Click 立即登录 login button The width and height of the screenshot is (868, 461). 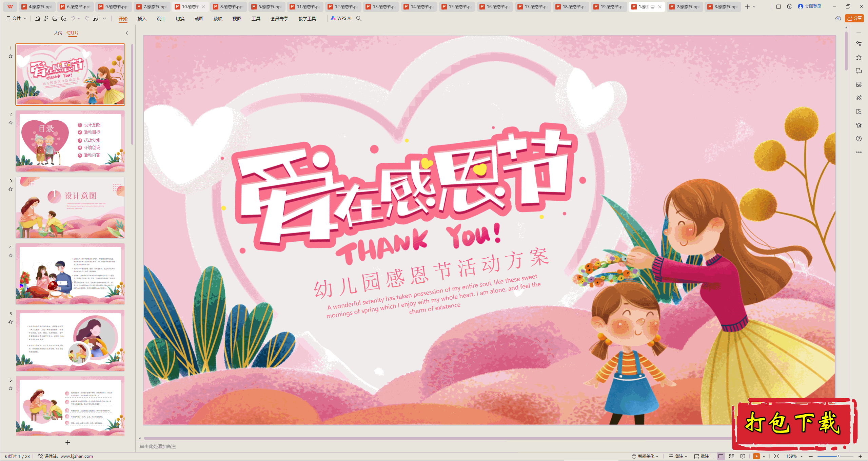pos(810,6)
